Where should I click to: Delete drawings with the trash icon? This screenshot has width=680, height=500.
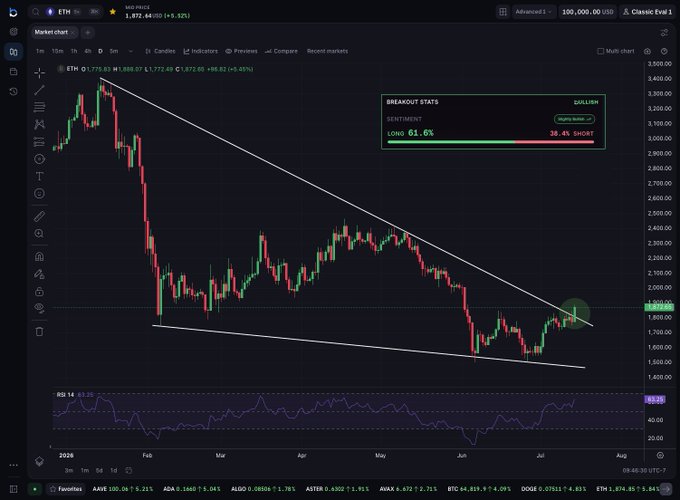tap(39, 332)
